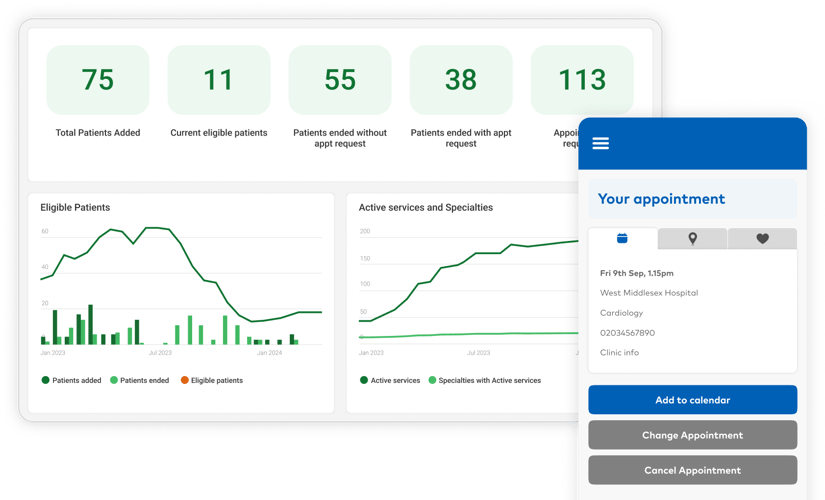
Task: Toggle Specialties with Active services legend dot
Action: click(x=432, y=380)
